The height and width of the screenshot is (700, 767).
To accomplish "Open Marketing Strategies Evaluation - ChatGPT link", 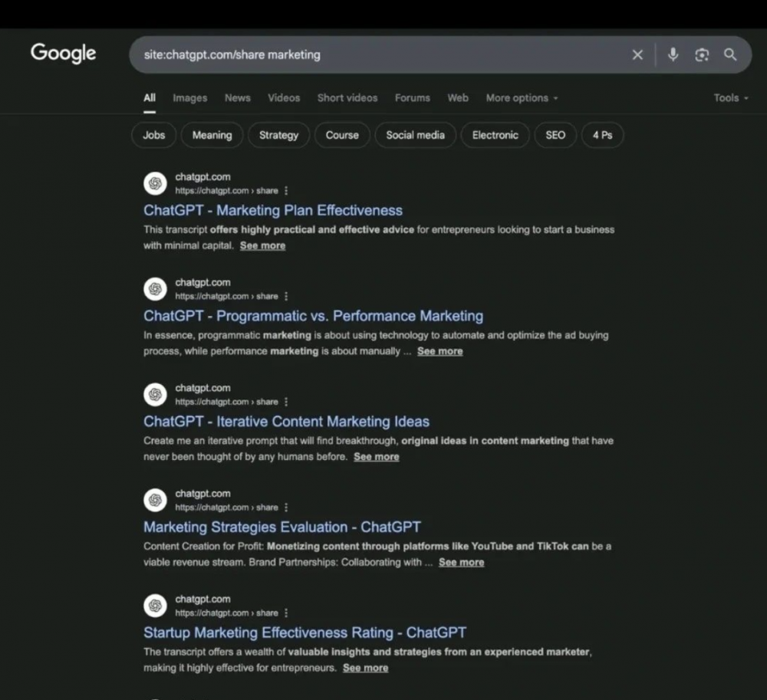I will pos(281,527).
